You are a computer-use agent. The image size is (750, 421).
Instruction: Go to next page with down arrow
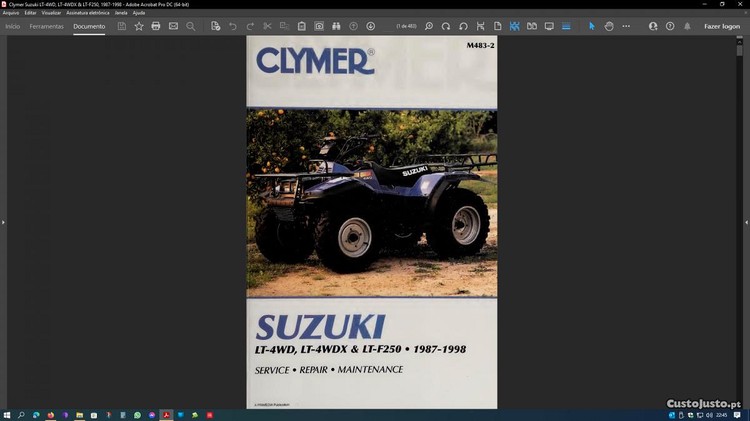[371, 26]
